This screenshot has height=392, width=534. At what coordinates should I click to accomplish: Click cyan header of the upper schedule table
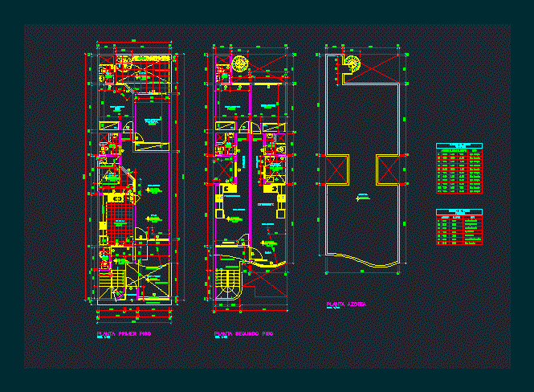(459, 146)
